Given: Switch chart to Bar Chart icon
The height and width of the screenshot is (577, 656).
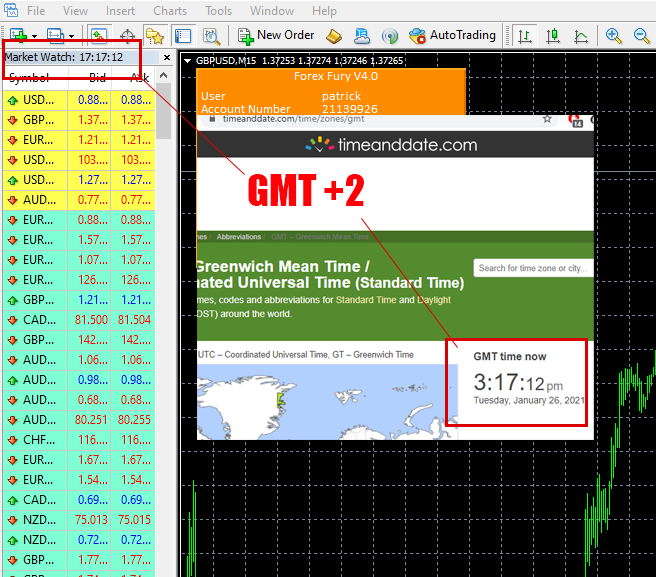Looking at the screenshot, I should coord(525,36).
